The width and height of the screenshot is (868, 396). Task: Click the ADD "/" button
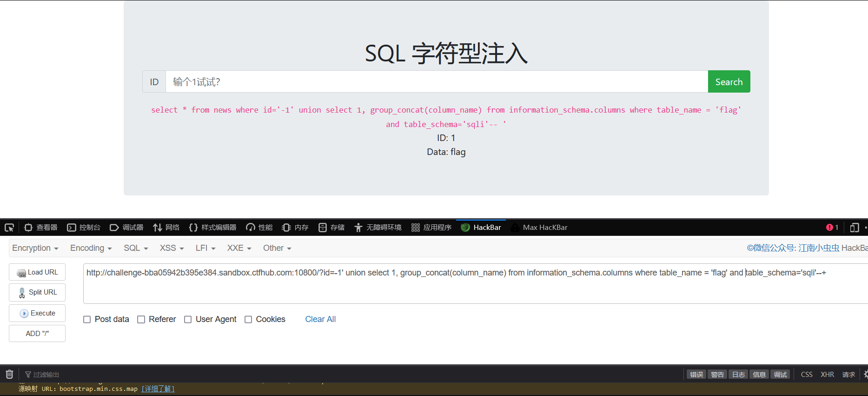(x=37, y=334)
